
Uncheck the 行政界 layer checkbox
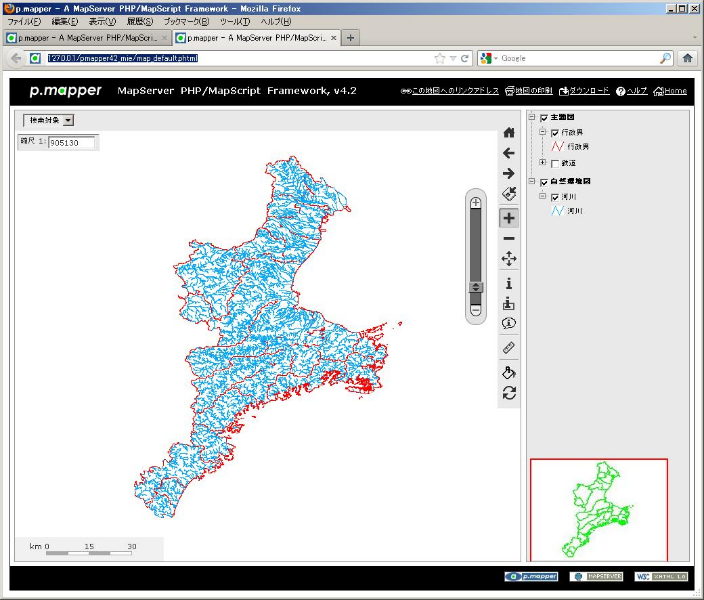click(555, 132)
